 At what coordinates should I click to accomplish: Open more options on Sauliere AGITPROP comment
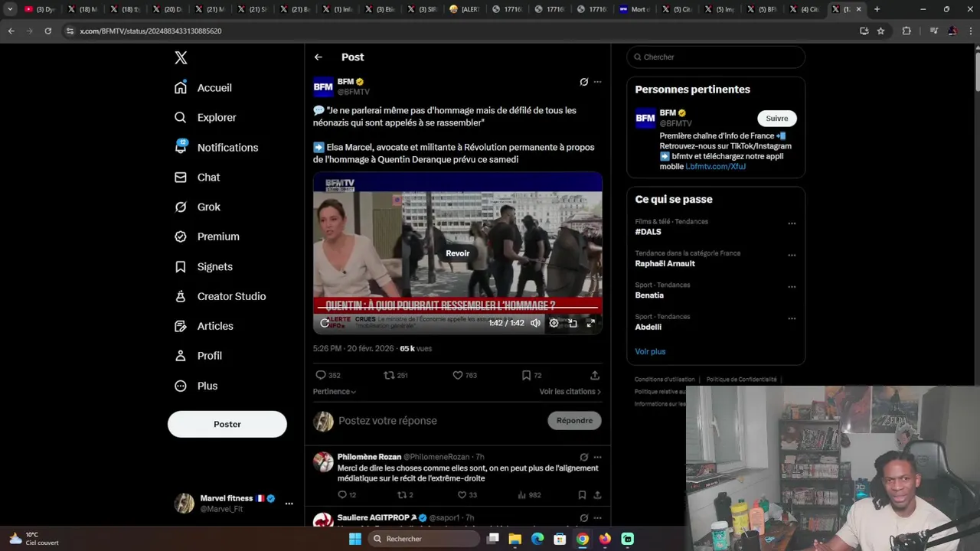[597, 518]
